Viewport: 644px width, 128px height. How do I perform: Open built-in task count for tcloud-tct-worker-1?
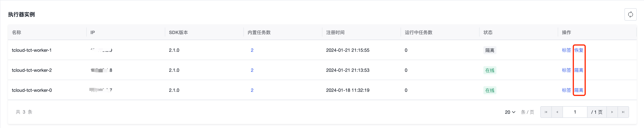[252, 50]
